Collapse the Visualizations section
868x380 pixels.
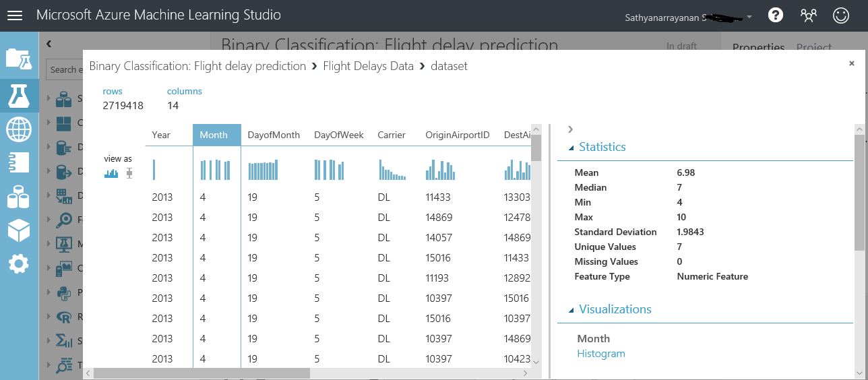(x=571, y=310)
